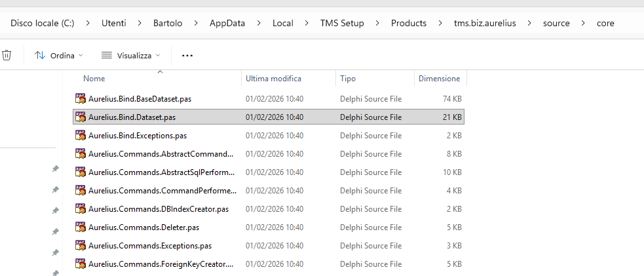The height and width of the screenshot is (276, 644).
Task: Sort by the Dimensione column header
Action: pyautogui.click(x=439, y=79)
